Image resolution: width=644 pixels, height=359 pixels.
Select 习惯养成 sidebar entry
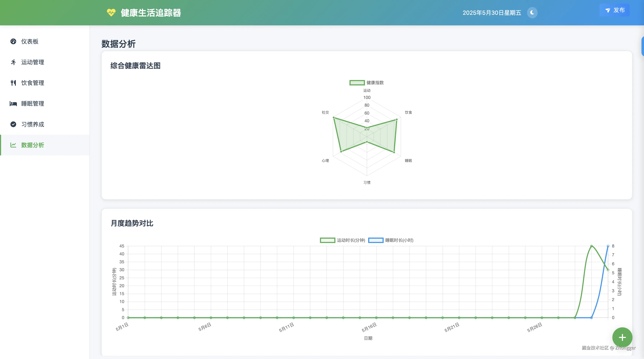coord(33,124)
